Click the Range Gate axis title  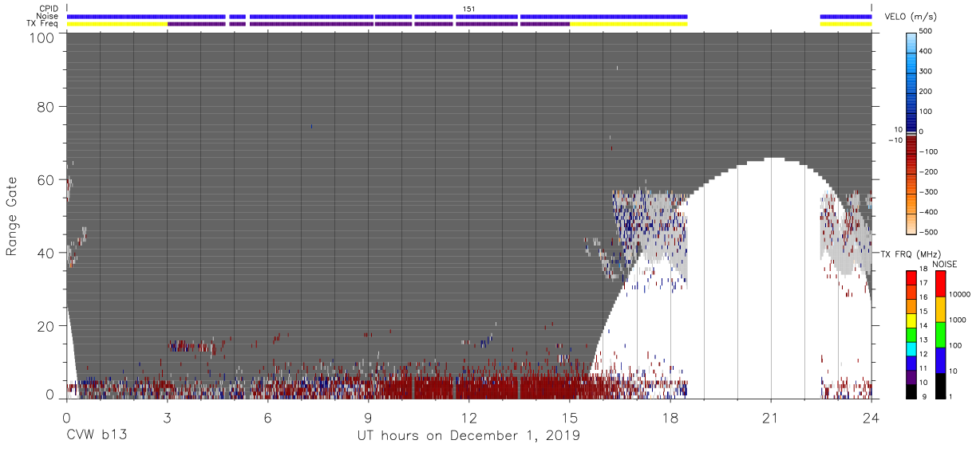click(x=12, y=216)
